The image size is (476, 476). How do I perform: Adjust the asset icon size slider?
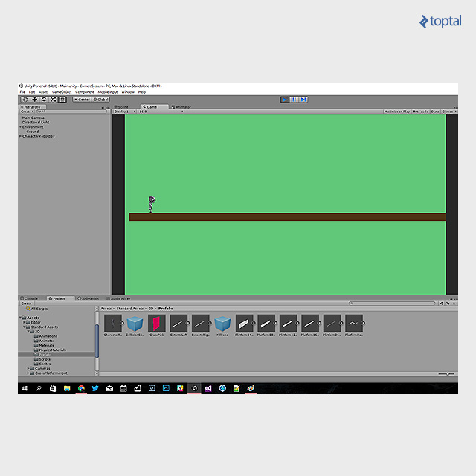tap(445, 373)
